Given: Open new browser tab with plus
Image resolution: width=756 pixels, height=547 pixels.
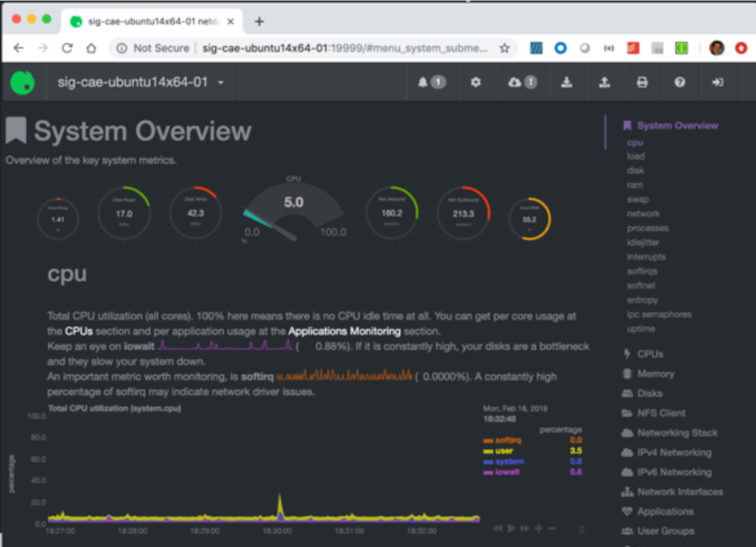Looking at the screenshot, I should 260,22.
